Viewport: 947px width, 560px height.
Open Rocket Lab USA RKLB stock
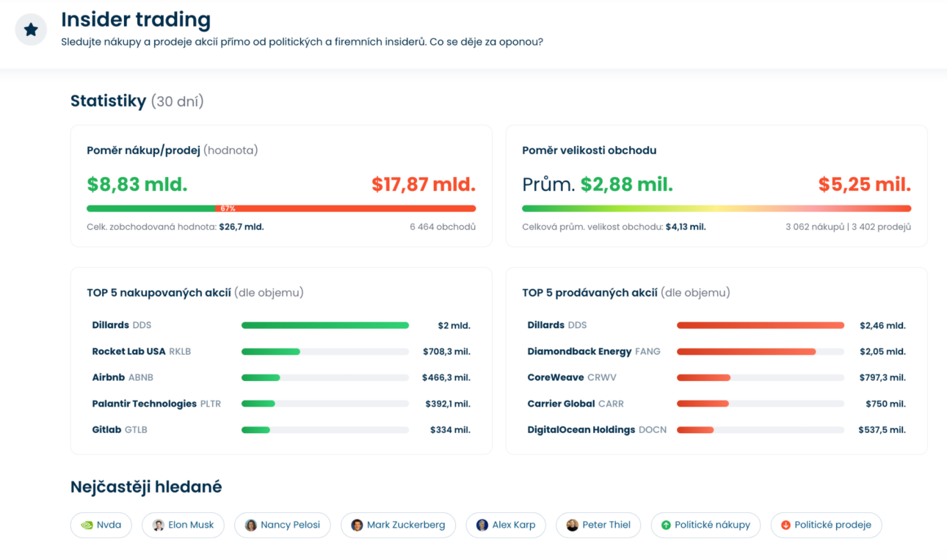coord(142,352)
